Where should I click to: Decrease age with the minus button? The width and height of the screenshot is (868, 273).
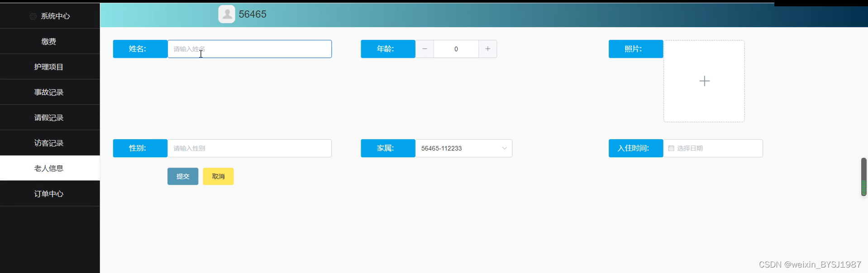(424, 49)
